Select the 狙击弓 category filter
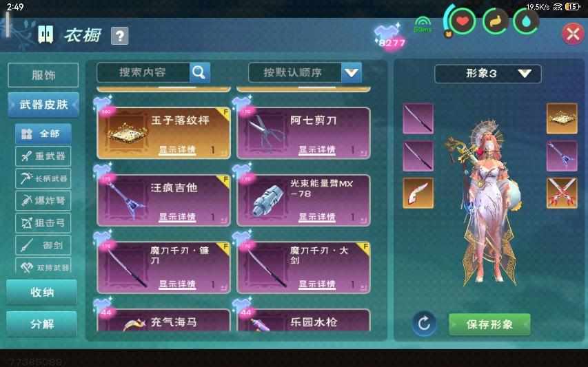The image size is (588, 367). click(x=43, y=223)
